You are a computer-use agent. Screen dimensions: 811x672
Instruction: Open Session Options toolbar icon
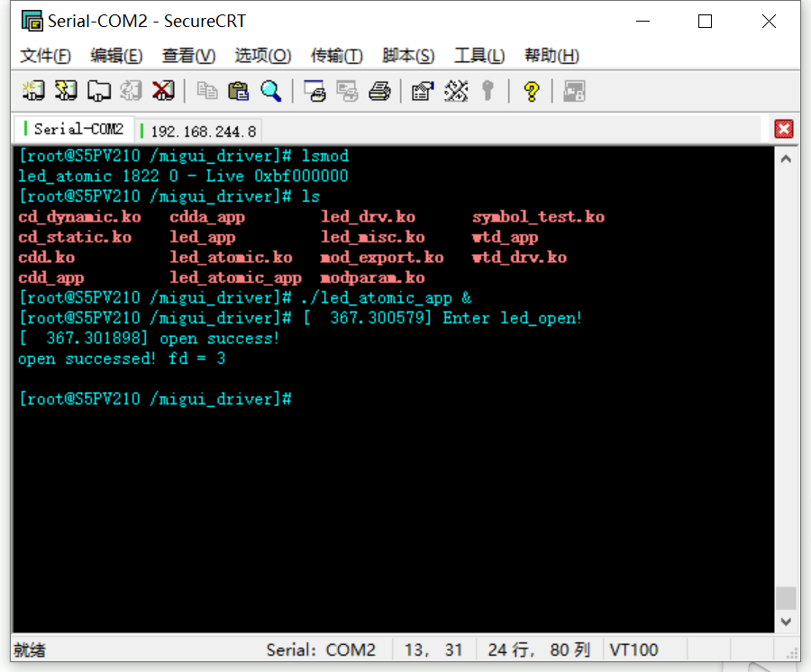pos(423,91)
